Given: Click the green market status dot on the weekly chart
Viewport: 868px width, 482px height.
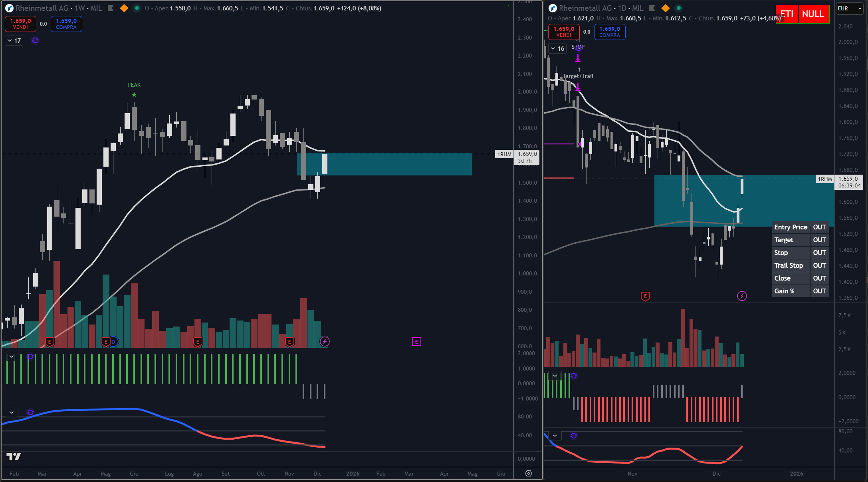Looking at the screenshot, I should (x=137, y=8).
